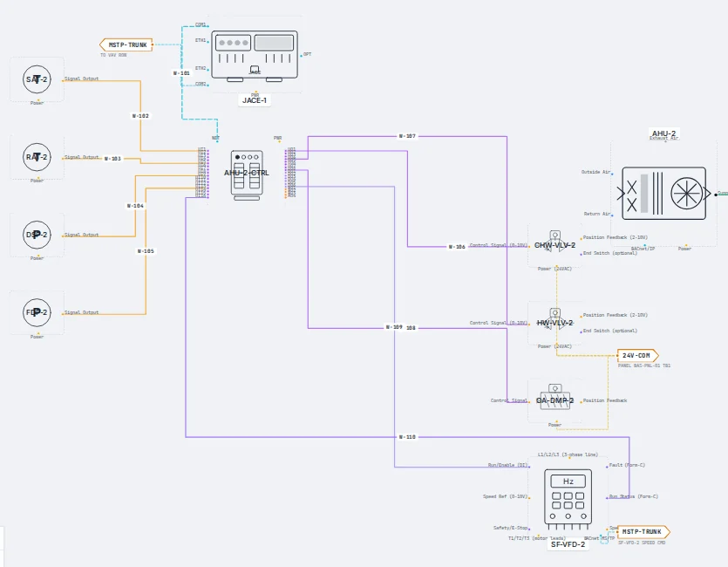Select the FDP-2 pressure sensor symbol
The image size is (728, 567).
tap(37, 312)
